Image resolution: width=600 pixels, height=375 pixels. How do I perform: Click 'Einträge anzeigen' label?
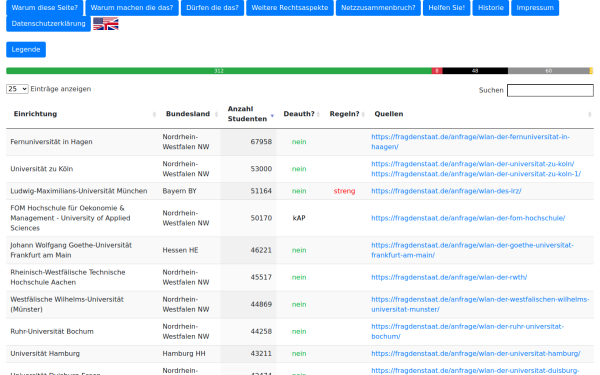click(61, 89)
